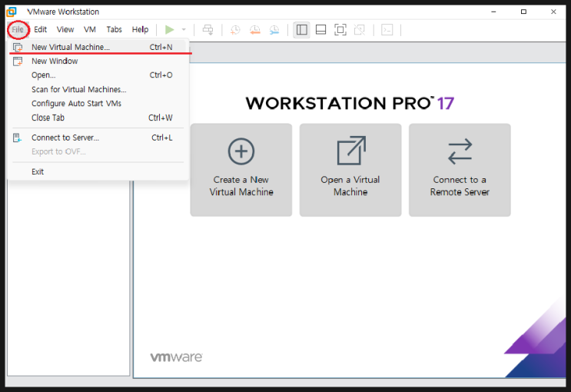571x392 pixels.
Task: Click the Connect to Server menu icon
Action: tap(17, 138)
